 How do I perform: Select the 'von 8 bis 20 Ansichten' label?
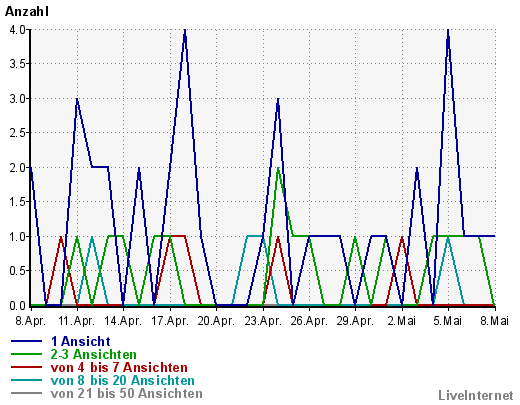point(122,380)
